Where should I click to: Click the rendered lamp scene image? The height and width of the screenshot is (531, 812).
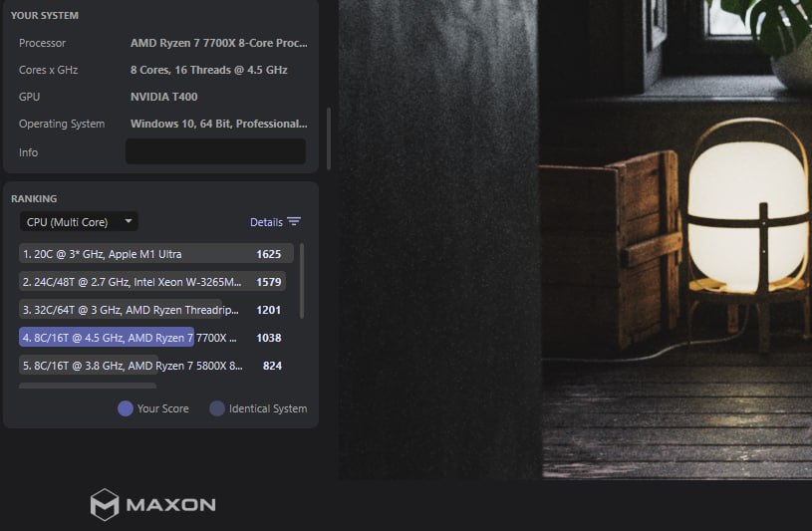(575, 239)
